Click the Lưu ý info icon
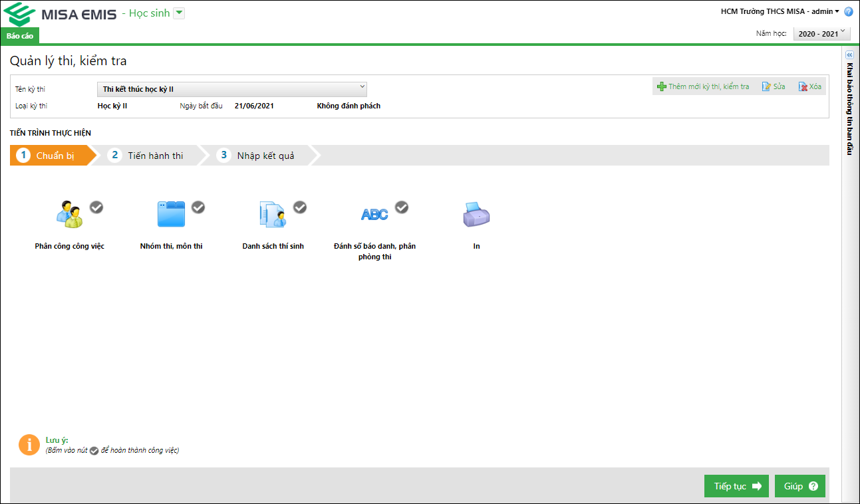 click(29, 445)
